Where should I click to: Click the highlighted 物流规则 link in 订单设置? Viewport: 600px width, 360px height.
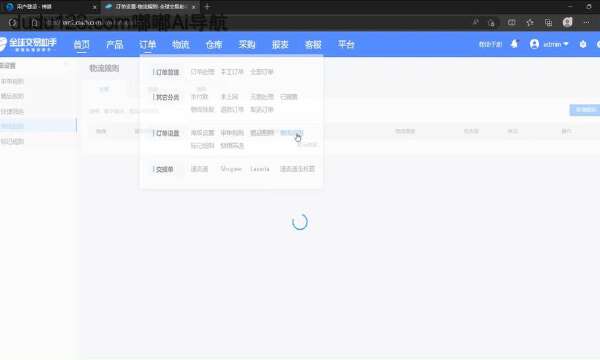click(292, 132)
